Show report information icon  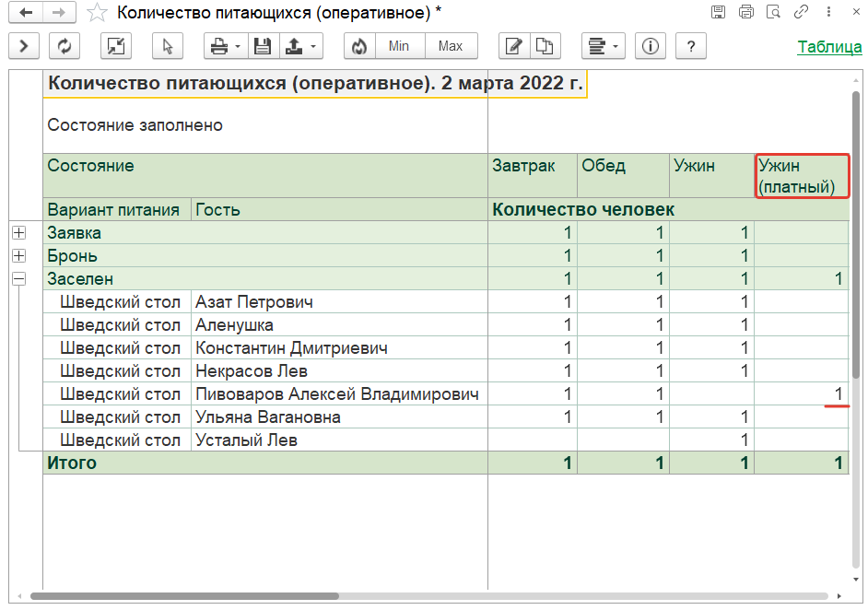650,46
